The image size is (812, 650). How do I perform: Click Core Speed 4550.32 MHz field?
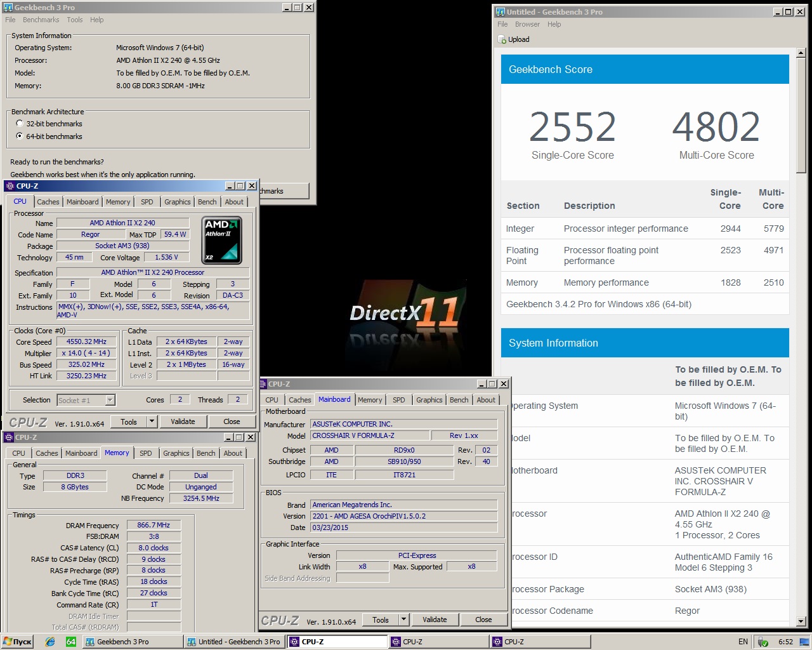point(86,342)
